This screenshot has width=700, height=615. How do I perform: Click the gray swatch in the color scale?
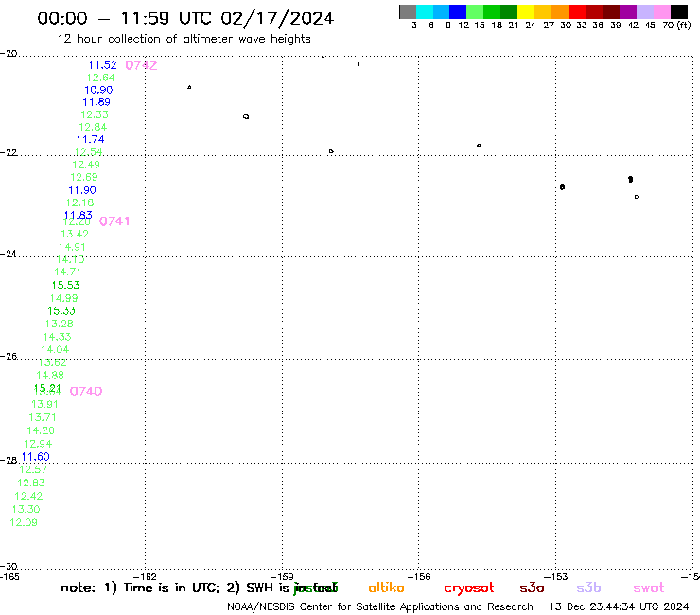408,11
